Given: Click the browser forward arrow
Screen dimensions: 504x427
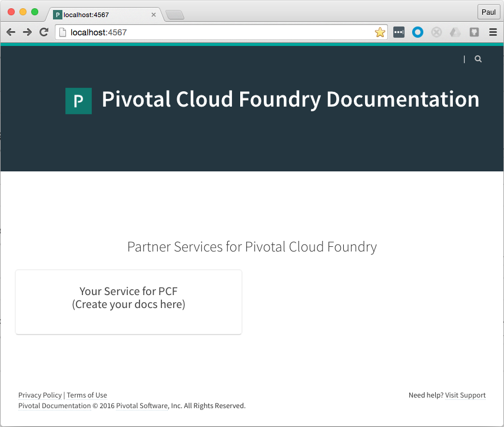Looking at the screenshot, I should pos(27,32).
